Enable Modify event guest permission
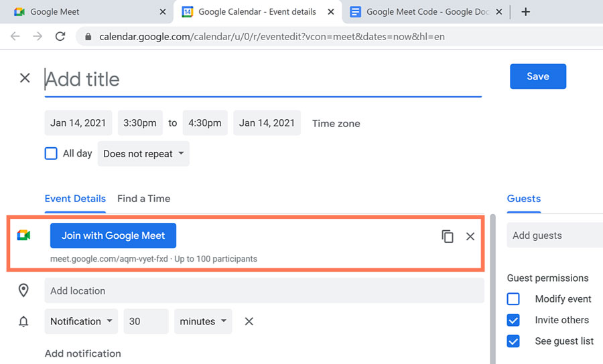This screenshot has height=364, width=603. 513,298
